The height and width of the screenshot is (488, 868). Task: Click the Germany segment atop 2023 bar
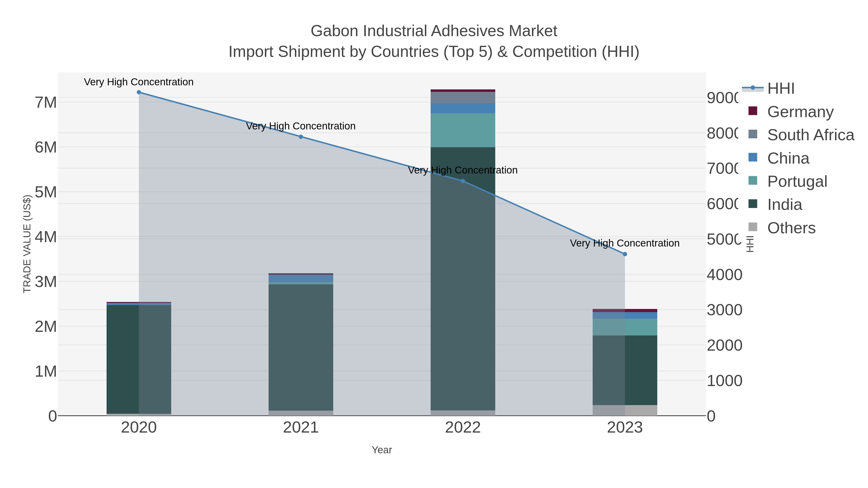(x=625, y=311)
